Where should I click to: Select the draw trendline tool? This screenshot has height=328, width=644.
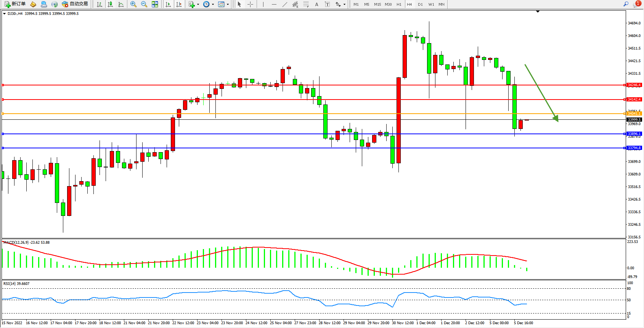pos(284,4)
